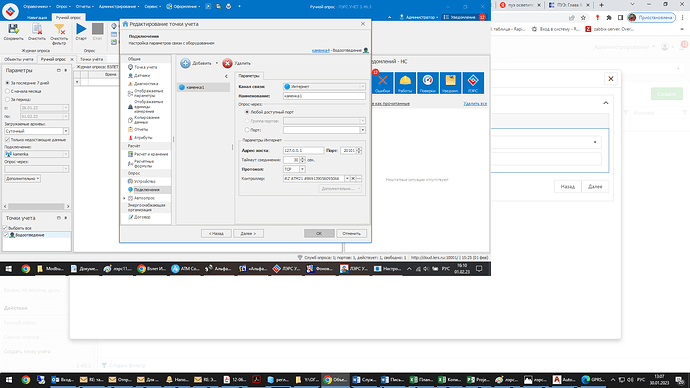Switch to the Объекты учета tab
The width and height of the screenshot is (690, 388).
18,59
